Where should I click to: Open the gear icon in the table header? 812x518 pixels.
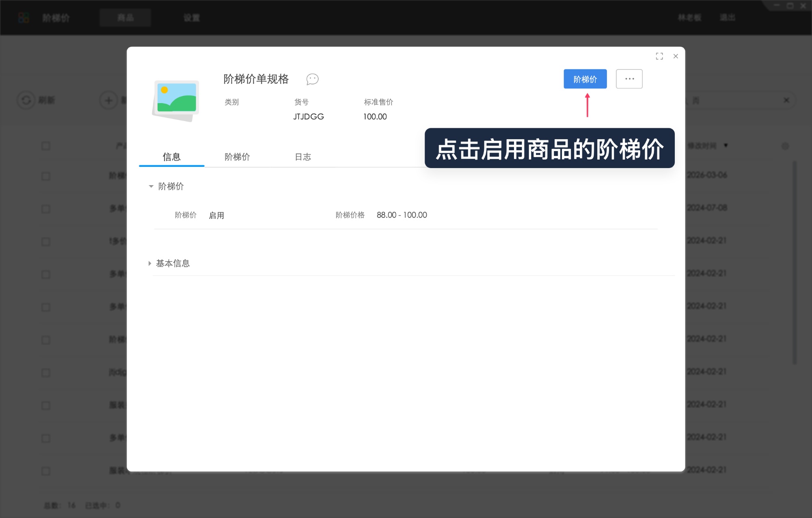tap(784, 146)
